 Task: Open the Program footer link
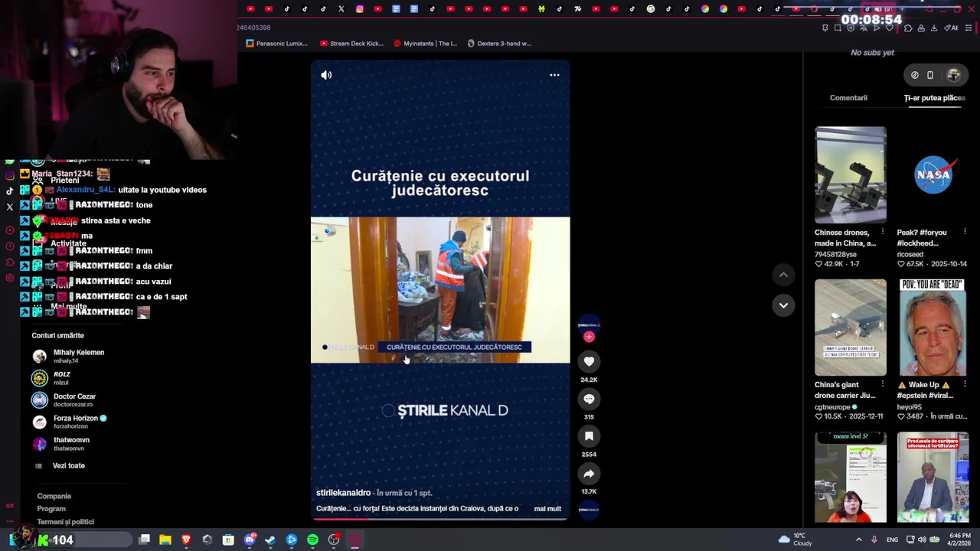(x=51, y=509)
